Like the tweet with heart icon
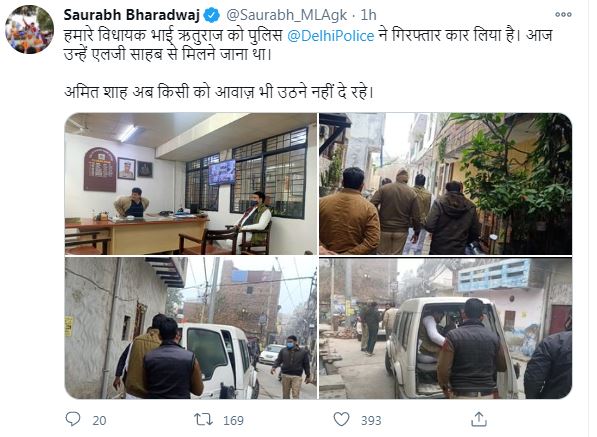The width and height of the screenshot is (597, 437). [342, 419]
